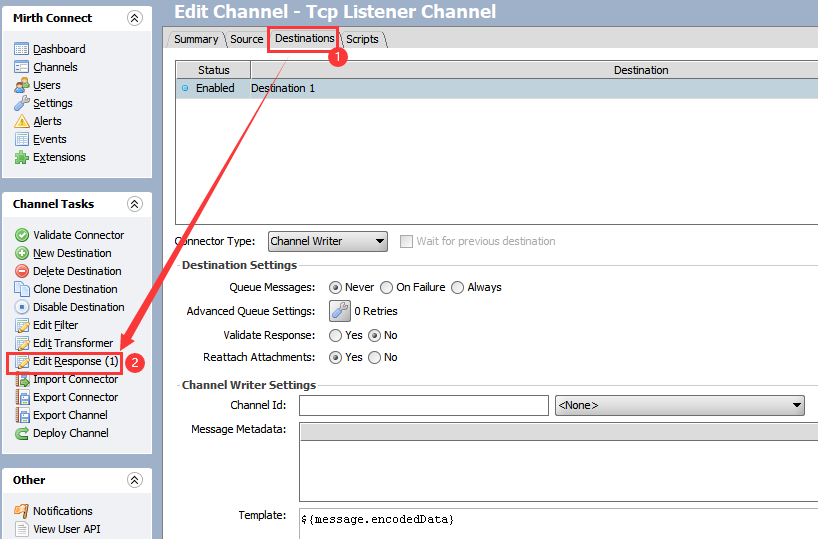Switch to the Summary tab
This screenshot has width=818, height=539.
point(196,39)
